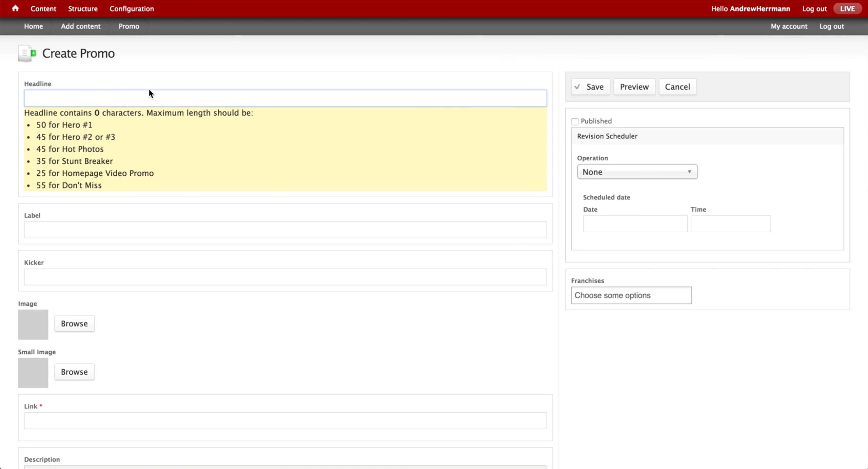Open the Franchises options chooser
The width and height of the screenshot is (868, 469).
pos(631,295)
